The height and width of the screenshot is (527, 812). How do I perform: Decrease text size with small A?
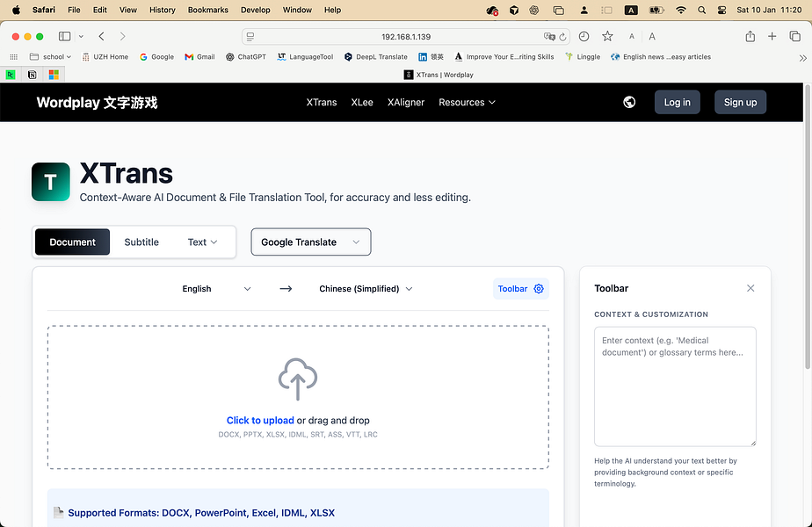click(x=632, y=36)
